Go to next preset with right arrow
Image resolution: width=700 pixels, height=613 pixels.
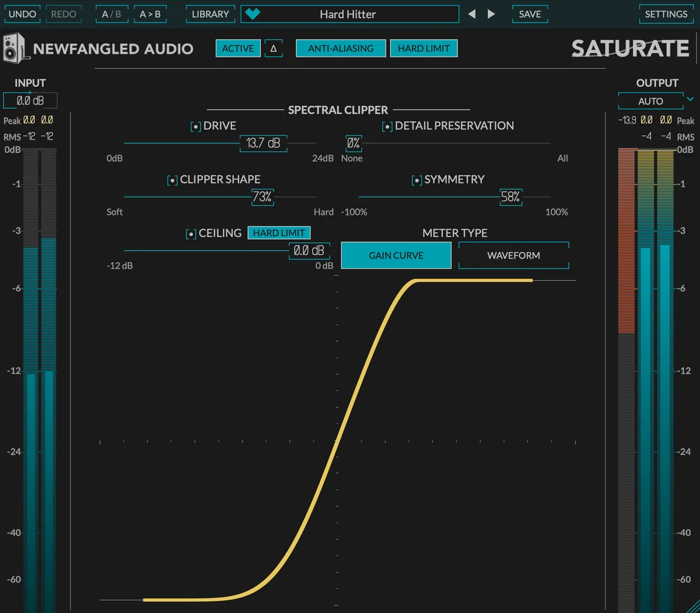491,14
